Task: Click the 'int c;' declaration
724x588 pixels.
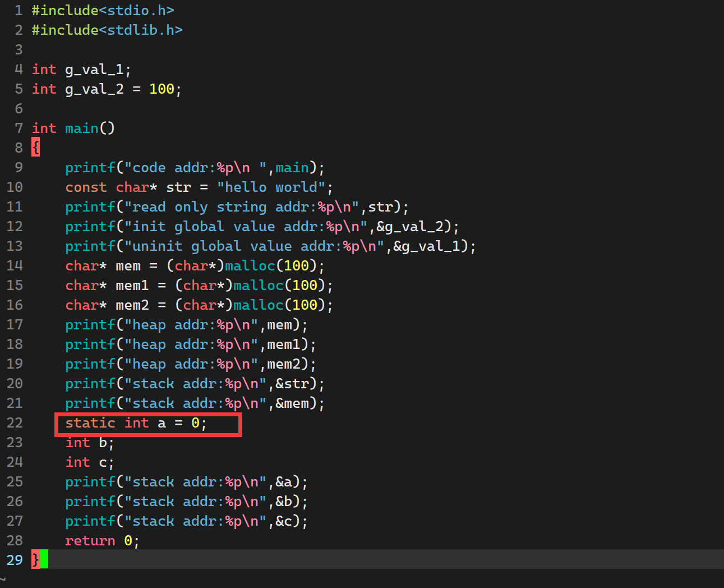Action: [90, 462]
